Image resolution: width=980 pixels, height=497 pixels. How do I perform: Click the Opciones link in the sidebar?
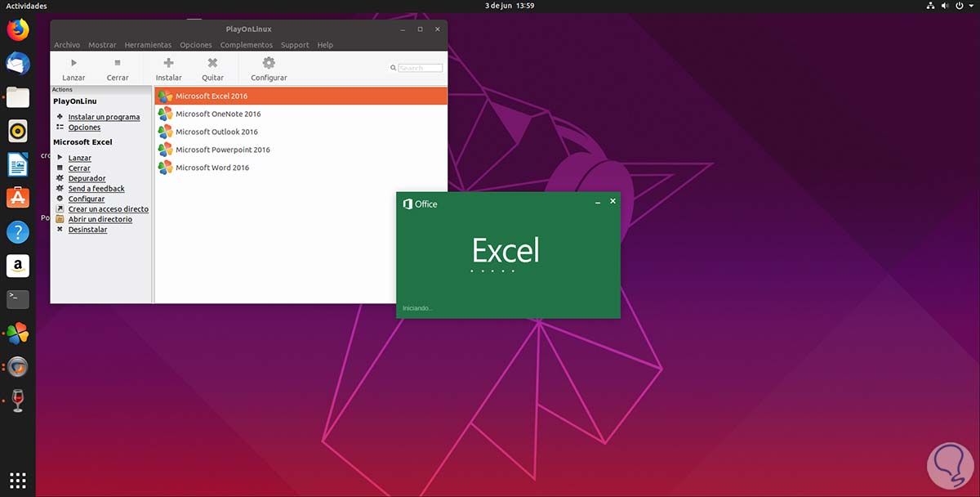(84, 128)
